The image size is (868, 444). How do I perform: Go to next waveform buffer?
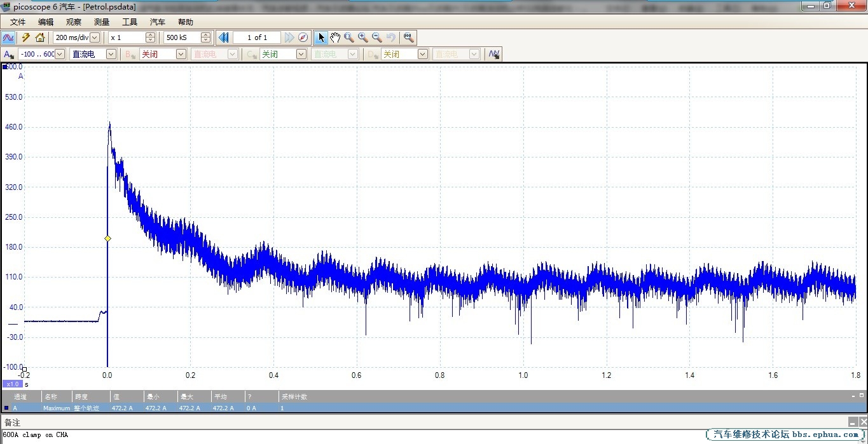click(289, 37)
